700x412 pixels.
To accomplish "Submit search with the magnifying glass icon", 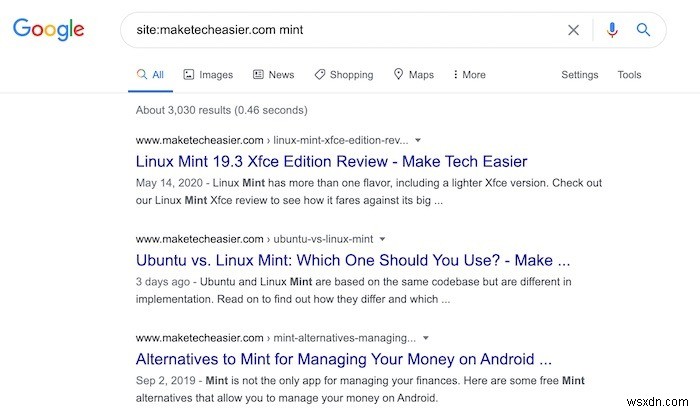I will [643, 30].
